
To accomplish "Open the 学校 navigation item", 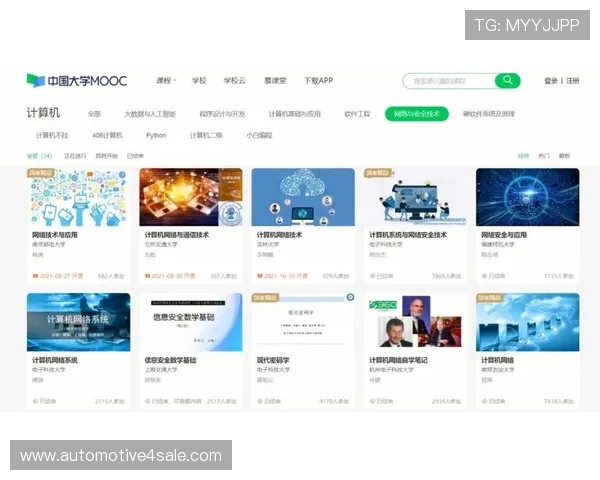I will (x=199, y=80).
